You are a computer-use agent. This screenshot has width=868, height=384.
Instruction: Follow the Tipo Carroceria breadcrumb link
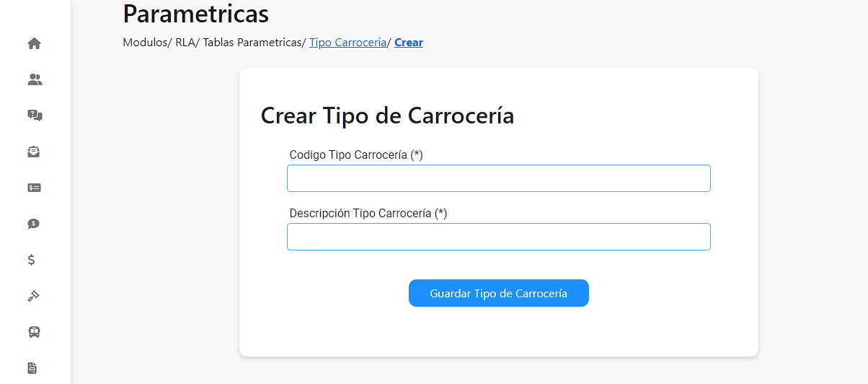coord(348,43)
